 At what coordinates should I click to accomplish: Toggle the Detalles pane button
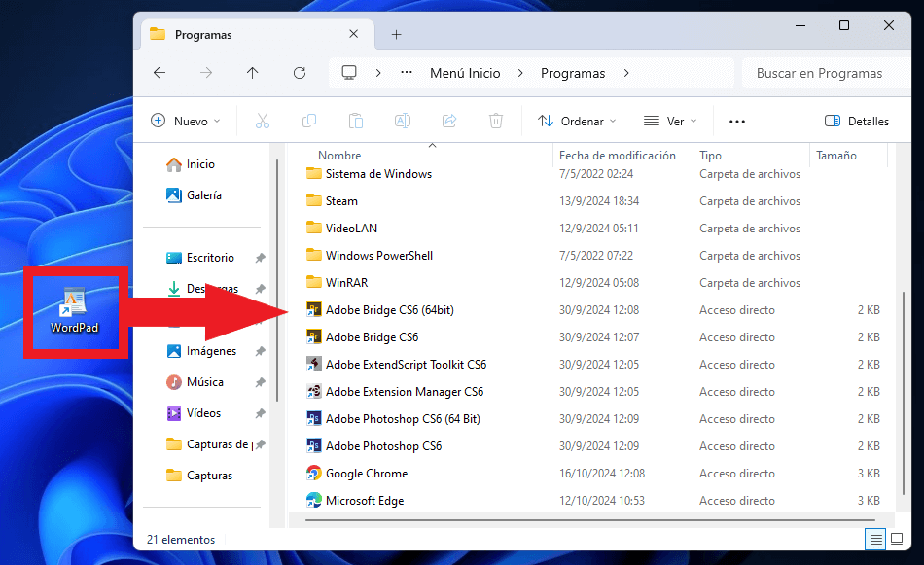(857, 121)
